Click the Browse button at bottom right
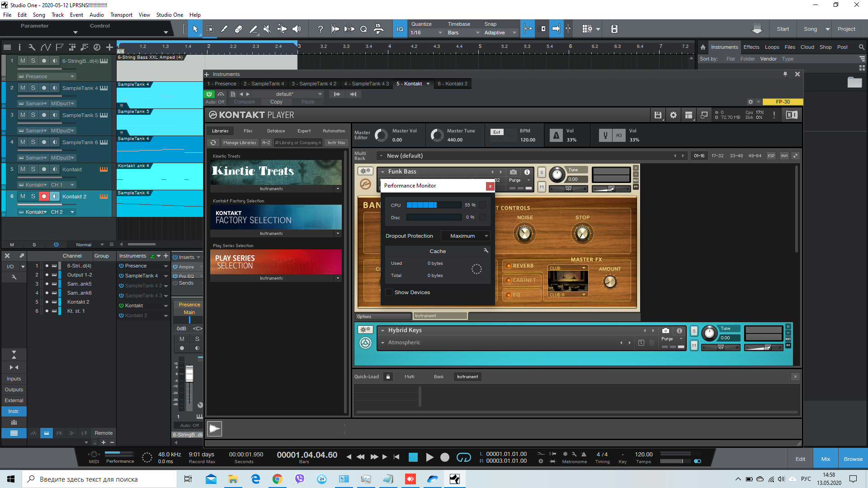This screenshot has width=868, height=488. point(853,459)
